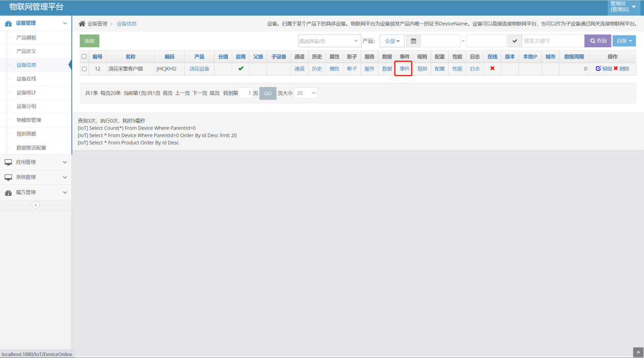Sort by the 名称 column header

click(130, 56)
